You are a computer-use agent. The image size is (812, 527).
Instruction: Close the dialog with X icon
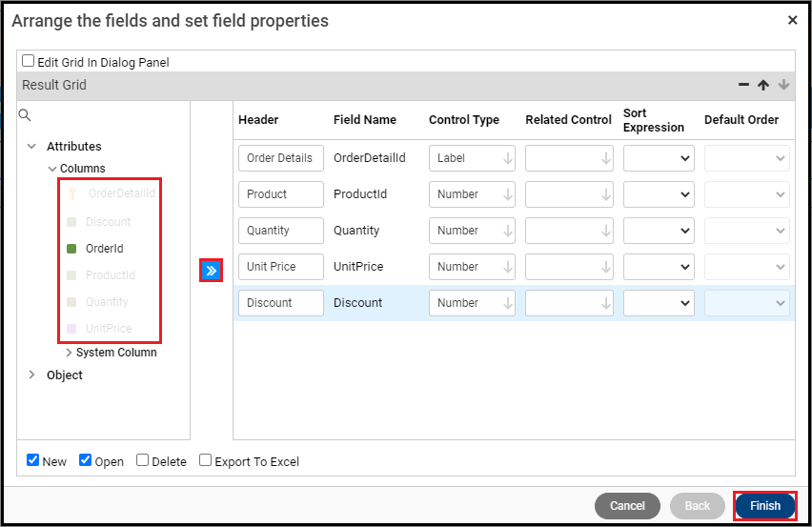792,20
